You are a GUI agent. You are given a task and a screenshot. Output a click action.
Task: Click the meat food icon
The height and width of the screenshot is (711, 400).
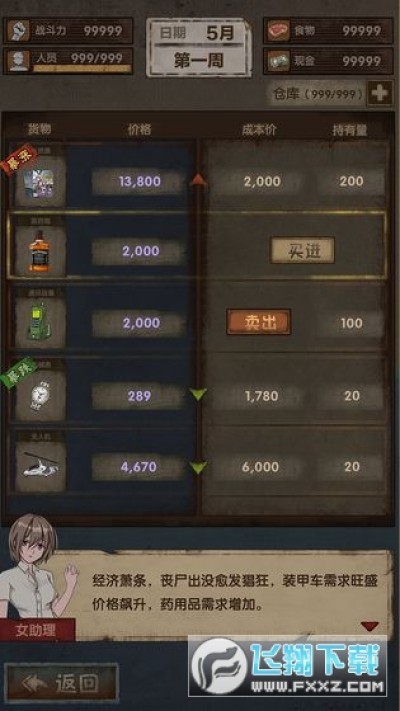coord(278,31)
